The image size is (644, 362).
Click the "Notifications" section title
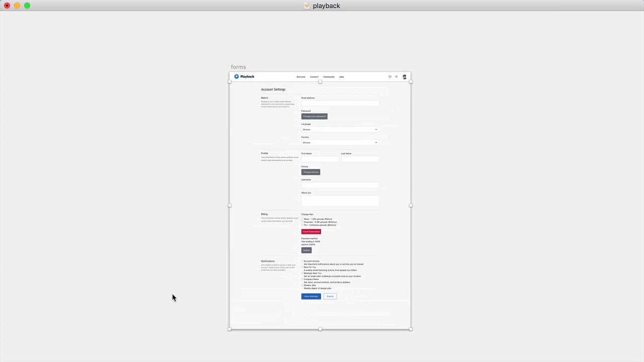click(268, 261)
